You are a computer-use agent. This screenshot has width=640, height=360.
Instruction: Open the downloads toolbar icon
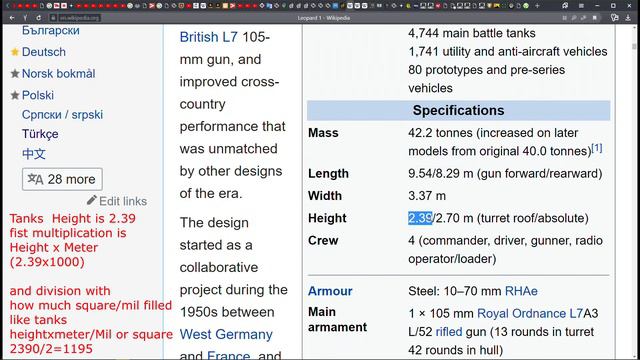click(628, 18)
